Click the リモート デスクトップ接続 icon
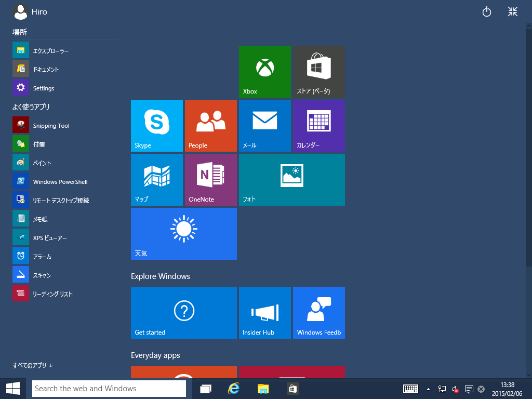The width and height of the screenshot is (532, 399). click(21, 200)
